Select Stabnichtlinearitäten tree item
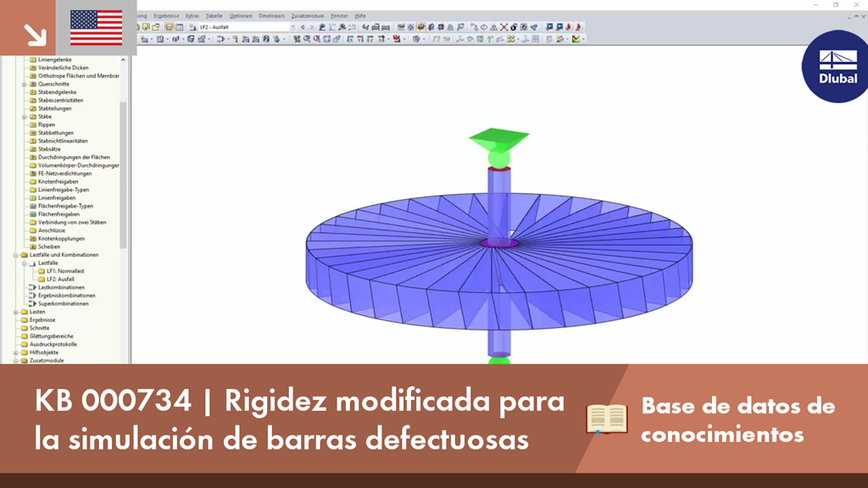The image size is (868, 488). coord(63,141)
